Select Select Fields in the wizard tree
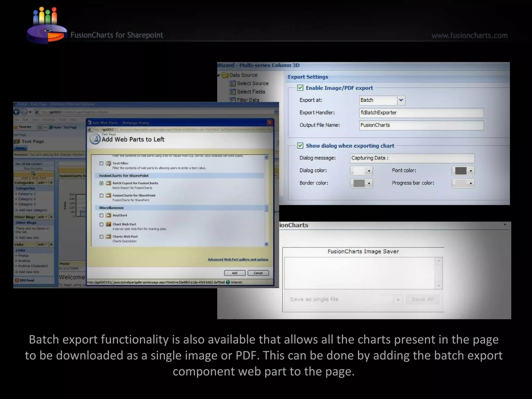This screenshot has width=532, height=399. point(251,92)
